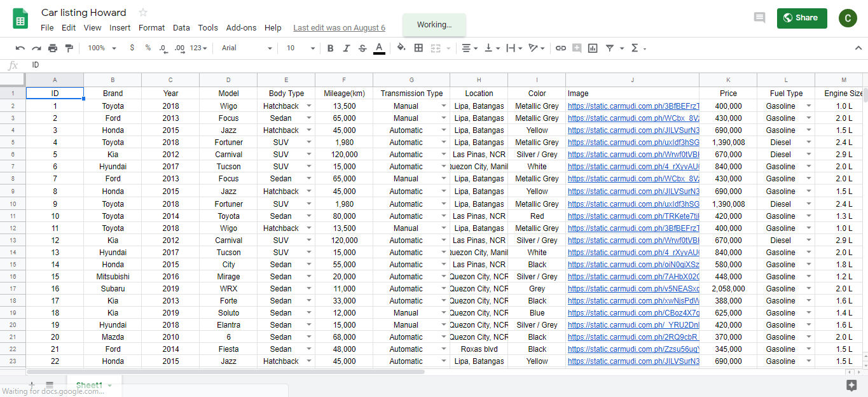Click the Insert chart icon

click(x=593, y=48)
